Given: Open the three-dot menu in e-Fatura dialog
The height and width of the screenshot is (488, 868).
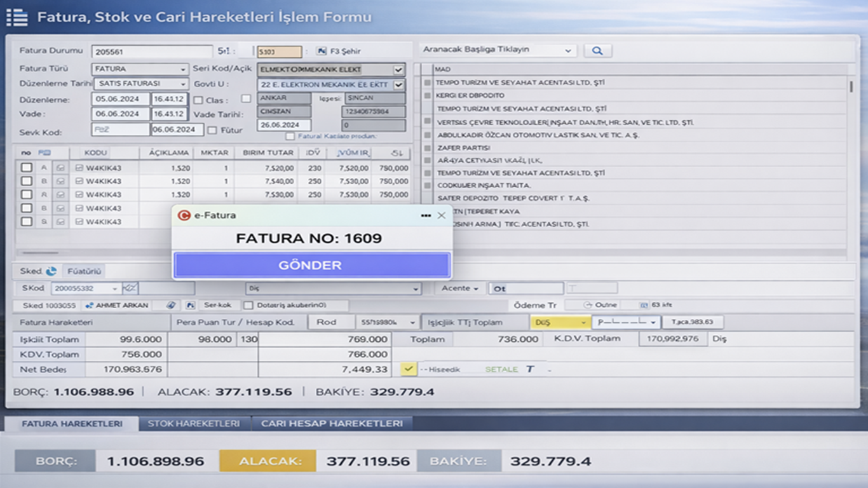Looking at the screenshot, I should point(426,215).
